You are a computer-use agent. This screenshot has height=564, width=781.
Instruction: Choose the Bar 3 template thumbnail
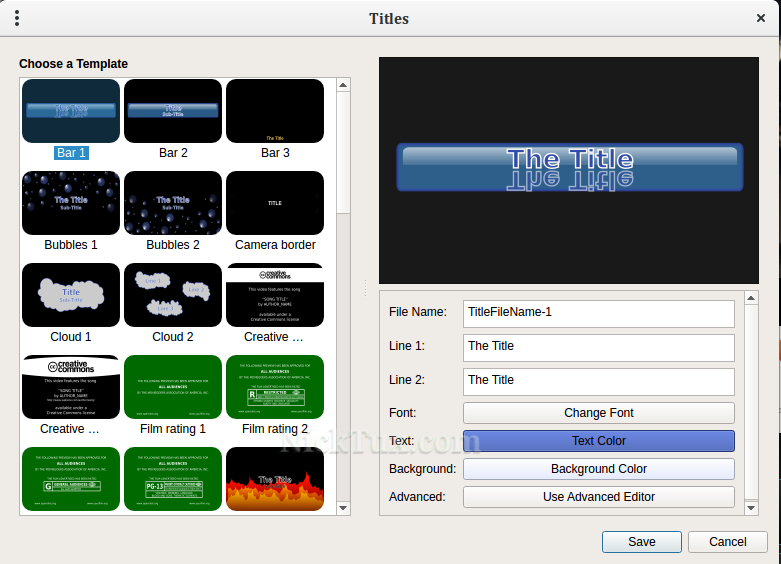pos(275,111)
